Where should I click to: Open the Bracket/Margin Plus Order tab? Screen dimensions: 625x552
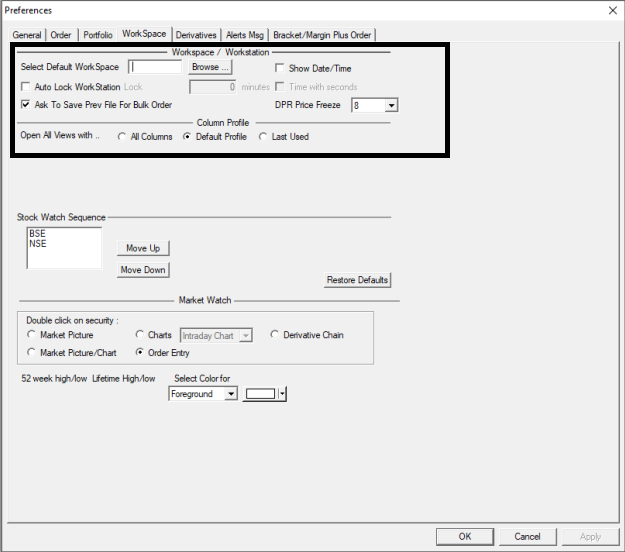pos(322,34)
